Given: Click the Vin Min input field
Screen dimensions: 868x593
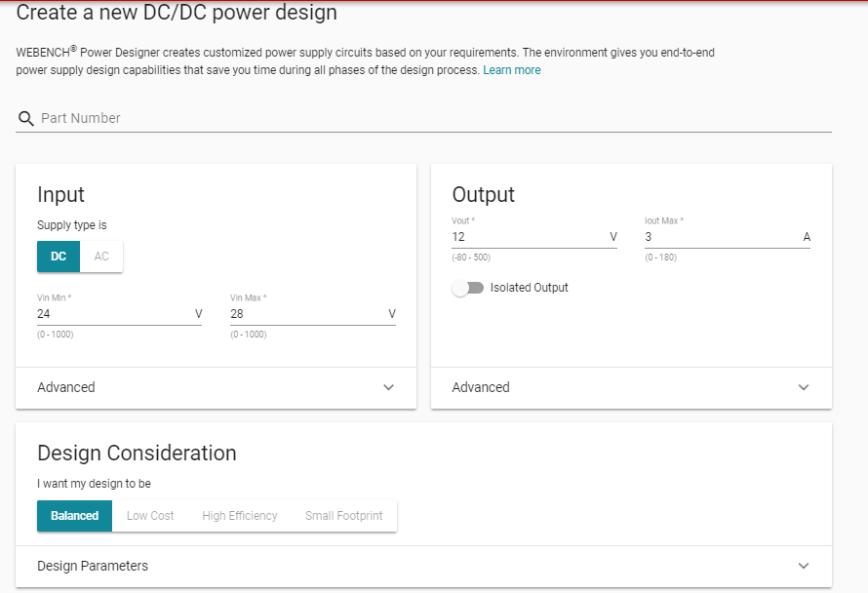Looking at the screenshot, I should [112, 314].
